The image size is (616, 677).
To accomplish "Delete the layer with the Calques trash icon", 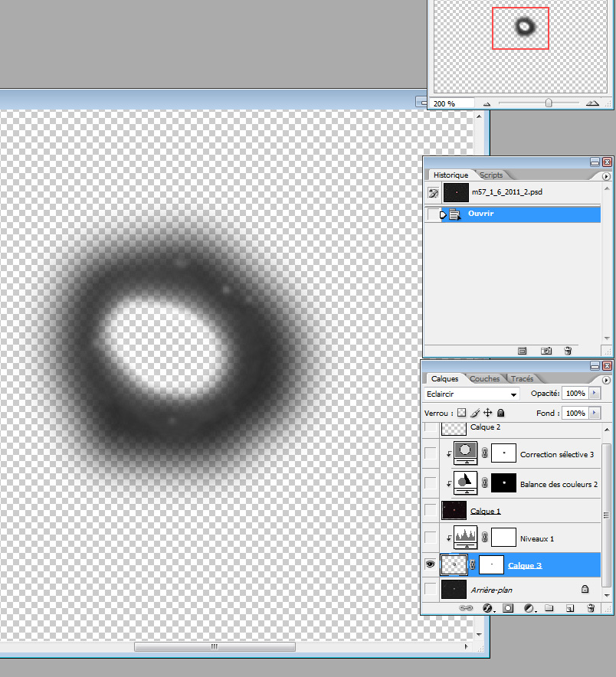I will pyautogui.click(x=591, y=608).
